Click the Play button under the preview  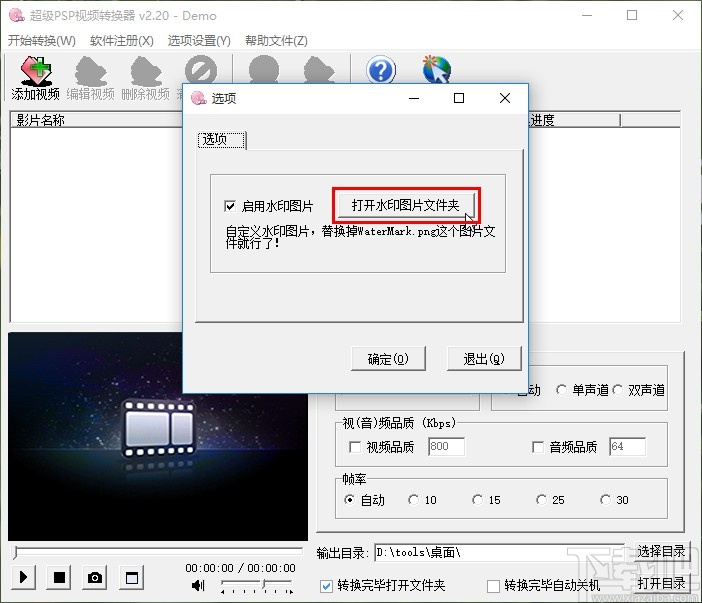tap(23, 577)
